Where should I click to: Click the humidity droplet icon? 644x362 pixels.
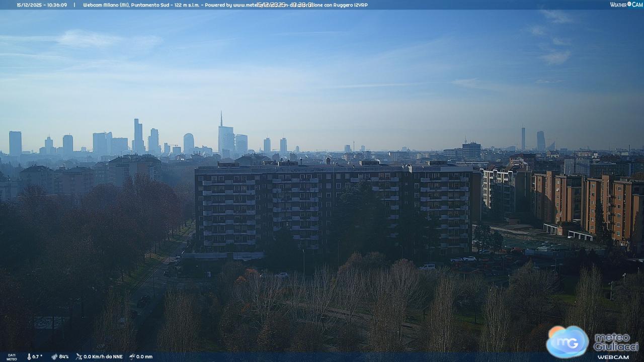pyautogui.click(x=54, y=356)
